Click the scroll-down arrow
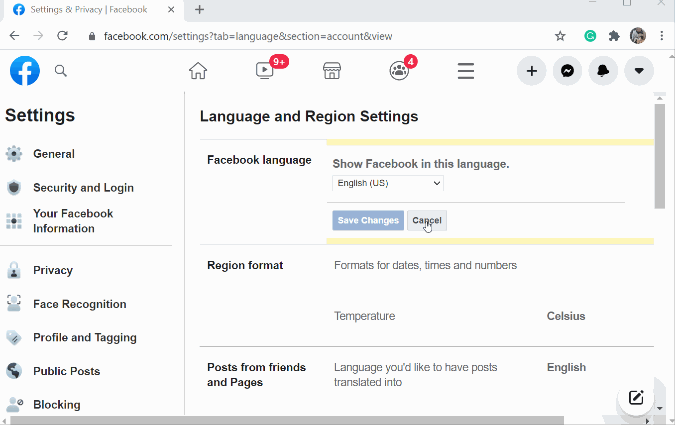The image size is (675, 425). click(x=660, y=408)
